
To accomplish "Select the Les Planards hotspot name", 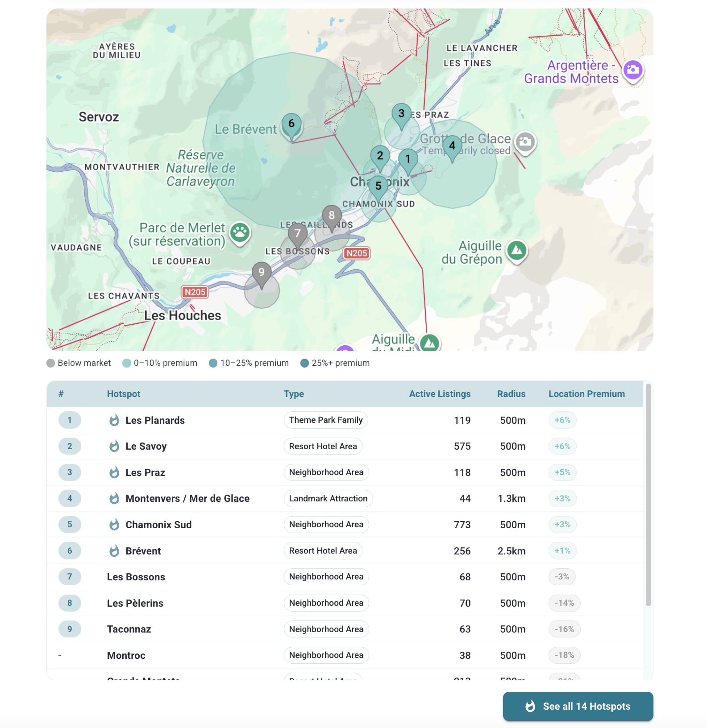I will [155, 420].
